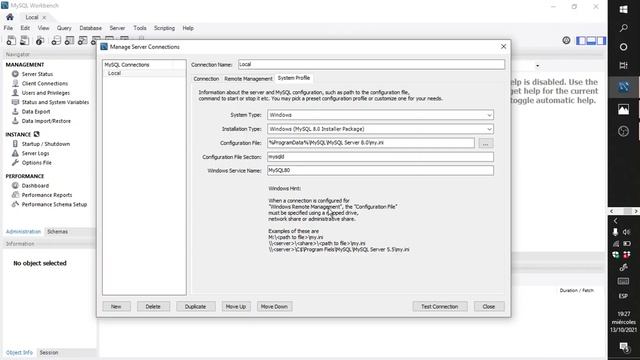The width and height of the screenshot is (640, 360).
Task: Open Server Logs in Navigator
Action: [x=35, y=153]
